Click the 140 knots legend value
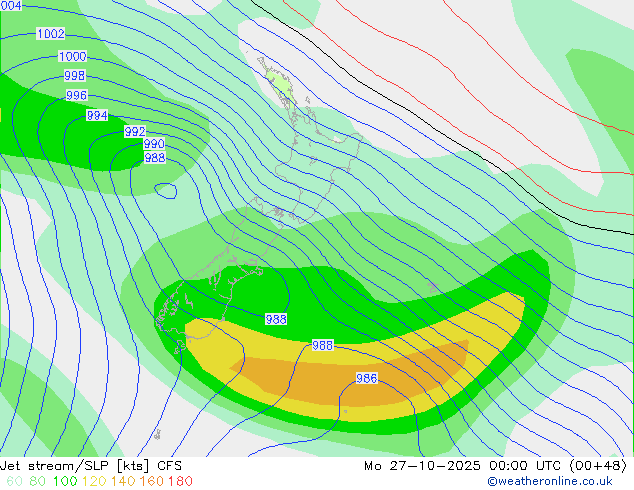The width and height of the screenshot is (634, 490). 123,481
